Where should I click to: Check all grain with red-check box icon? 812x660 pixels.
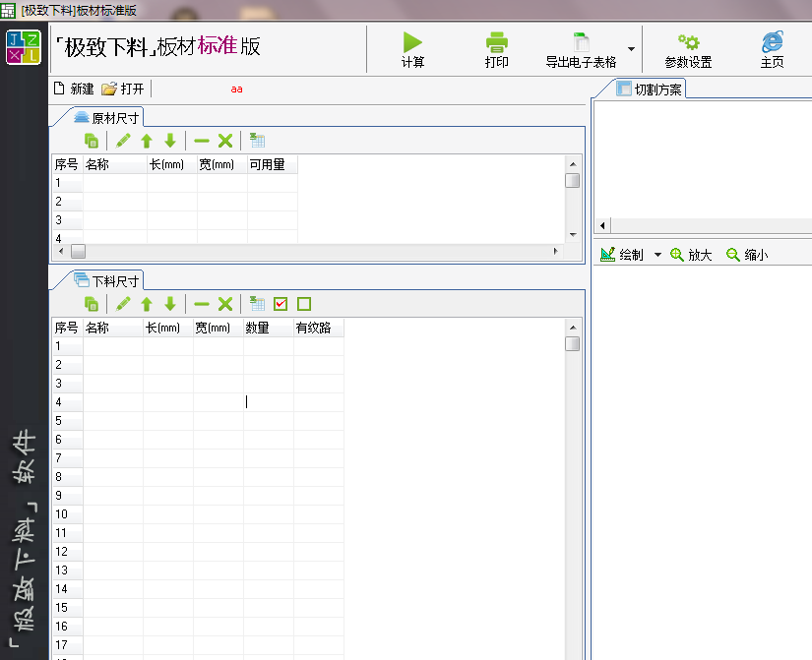(x=281, y=304)
